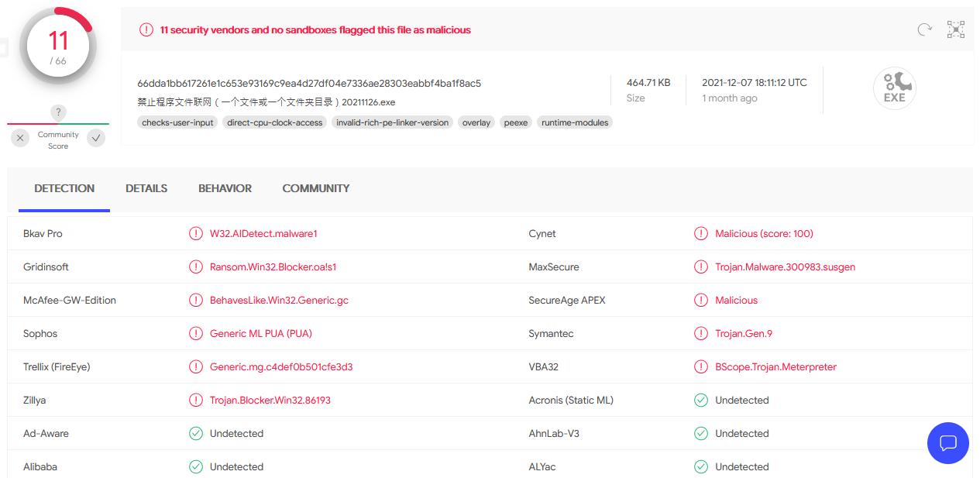Open the BEHAVIOR tab

(x=225, y=188)
